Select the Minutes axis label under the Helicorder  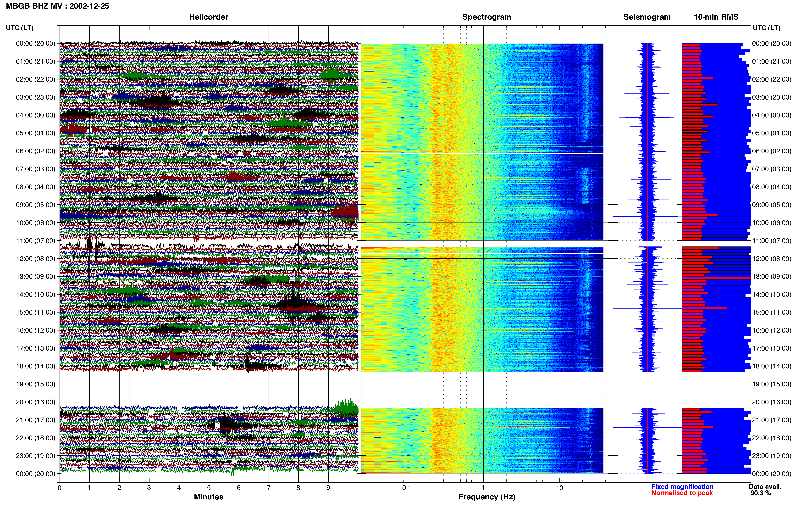209,497
